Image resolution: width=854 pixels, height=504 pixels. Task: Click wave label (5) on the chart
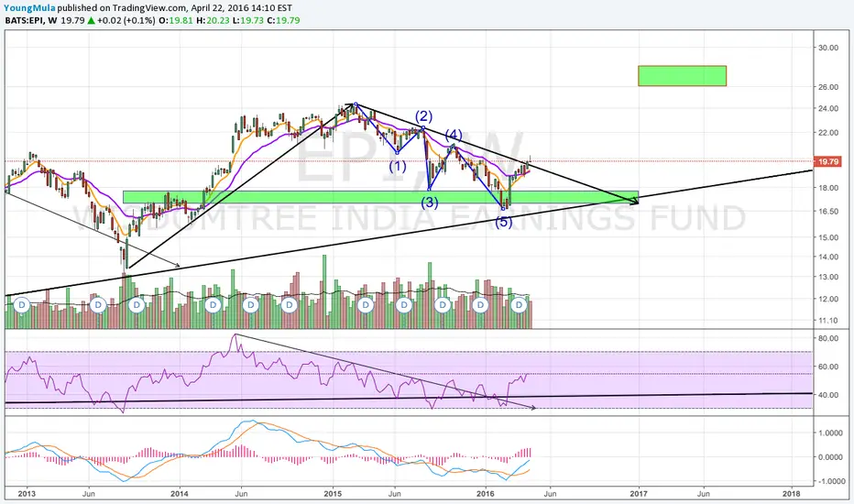point(504,222)
